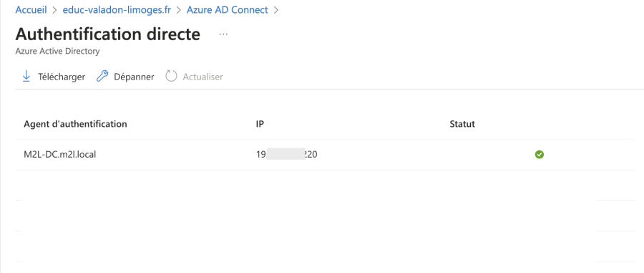Click the IP column header
The height and width of the screenshot is (273, 644).
pyautogui.click(x=260, y=124)
